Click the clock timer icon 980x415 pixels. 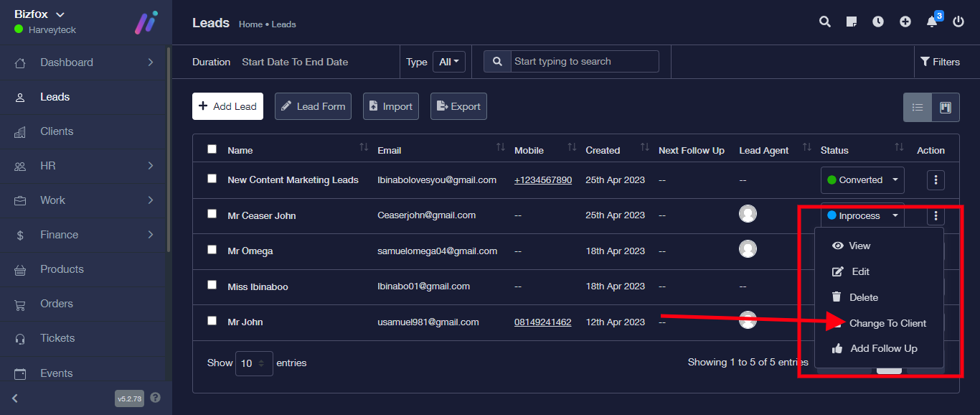click(878, 22)
